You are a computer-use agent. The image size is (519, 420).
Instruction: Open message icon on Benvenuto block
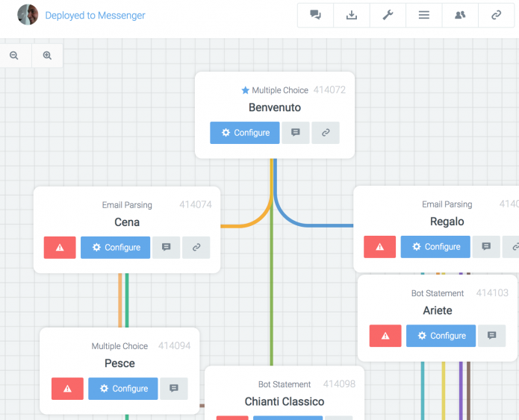click(296, 133)
